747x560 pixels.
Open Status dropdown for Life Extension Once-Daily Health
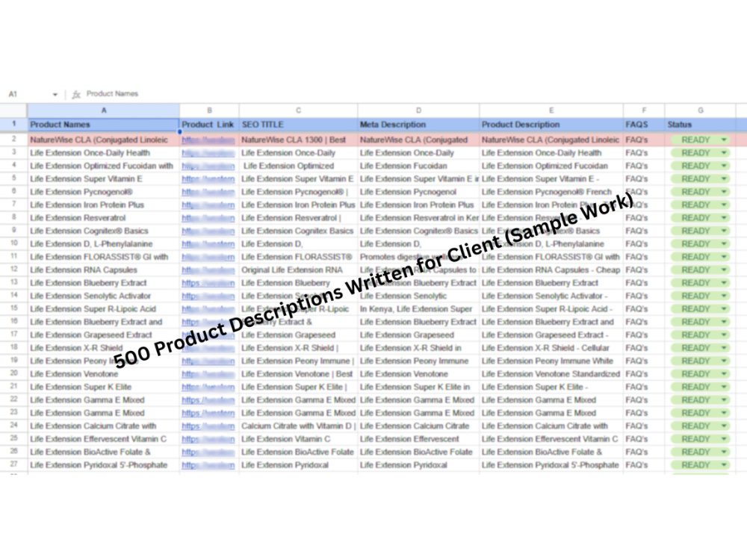point(724,153)
